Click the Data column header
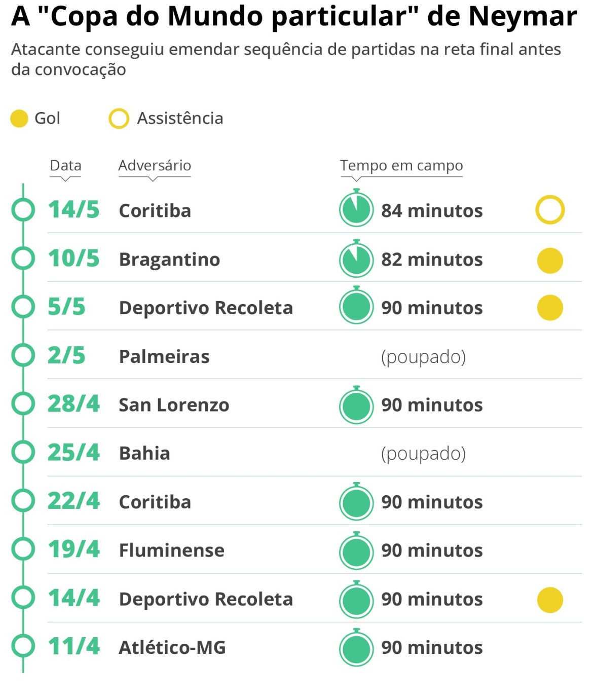 click(x=65, y=166)
